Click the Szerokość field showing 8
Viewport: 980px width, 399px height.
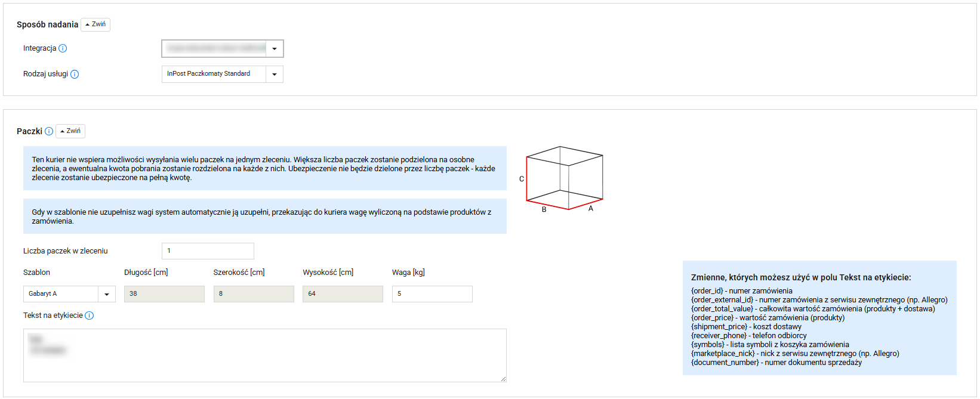(254, 294)
